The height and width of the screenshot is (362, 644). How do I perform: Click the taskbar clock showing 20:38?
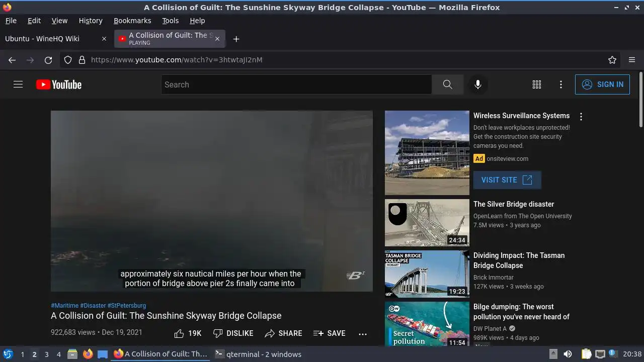pos(632,354)
